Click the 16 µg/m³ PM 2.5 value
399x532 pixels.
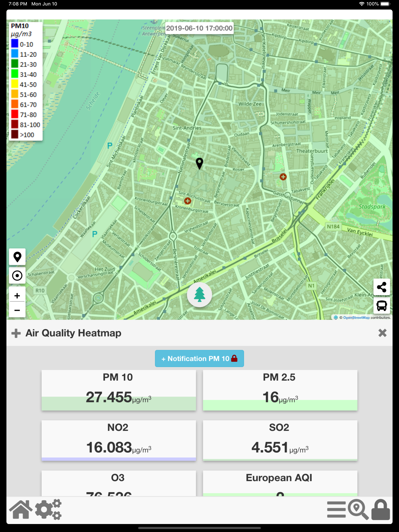coord(280,397)
